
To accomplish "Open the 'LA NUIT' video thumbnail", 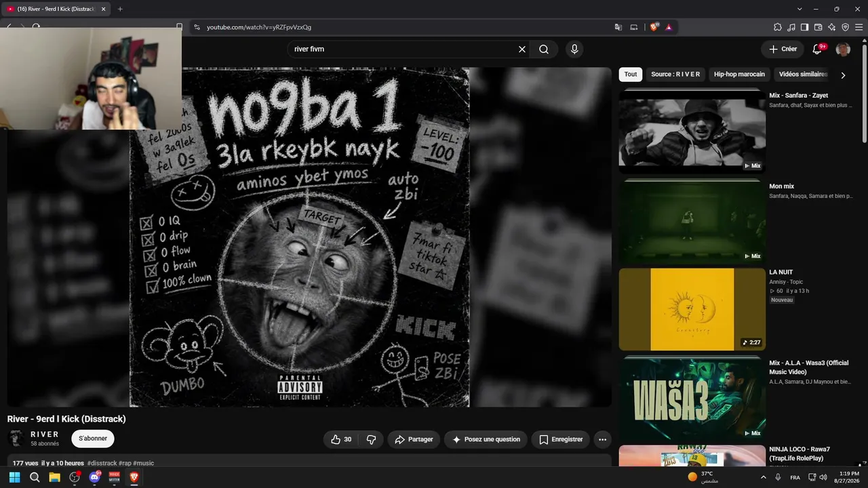I will (x=692, y=309).
